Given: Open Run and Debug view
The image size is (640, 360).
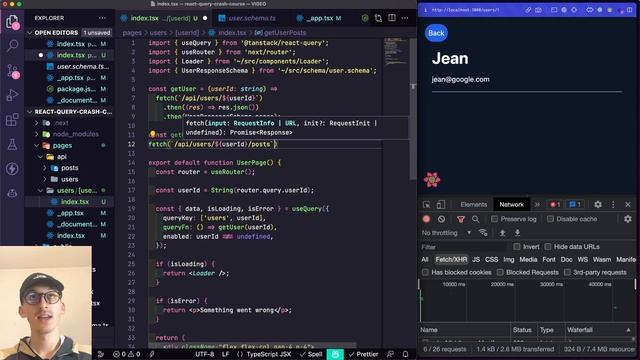Looking at the screenshot, I should tap(12, 96).
